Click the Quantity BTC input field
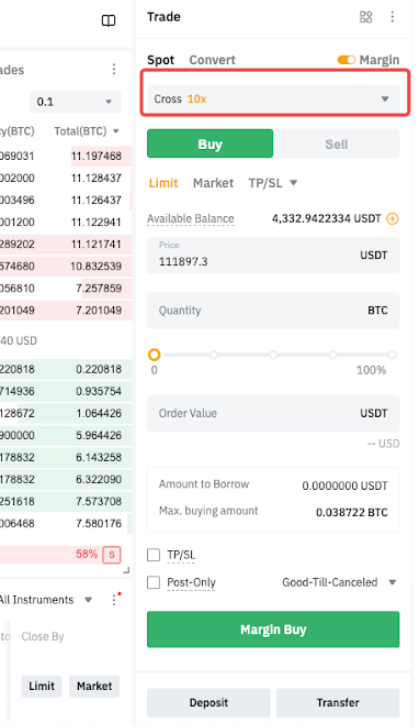This screenshot has height=727, width=417. click(x=273, y=310)
